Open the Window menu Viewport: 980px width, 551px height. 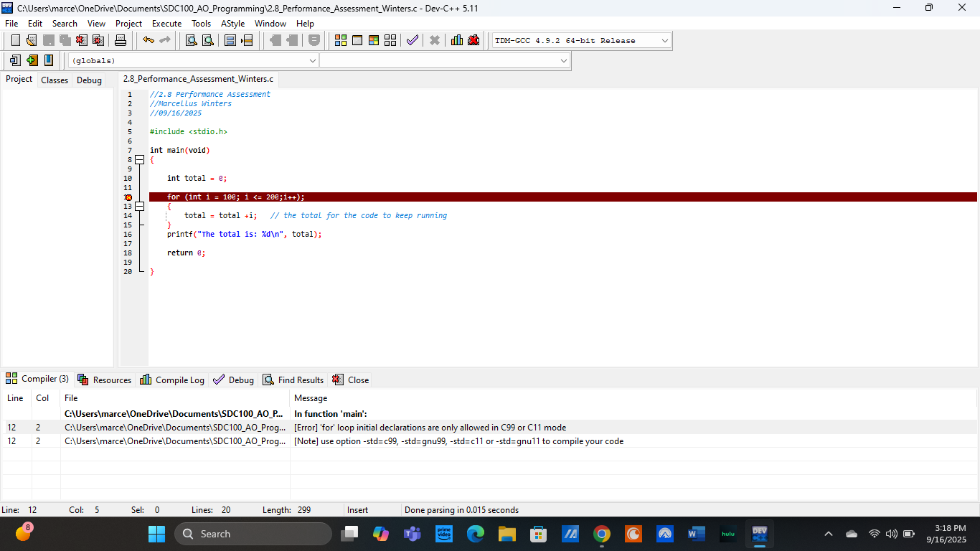pos(270,24)
